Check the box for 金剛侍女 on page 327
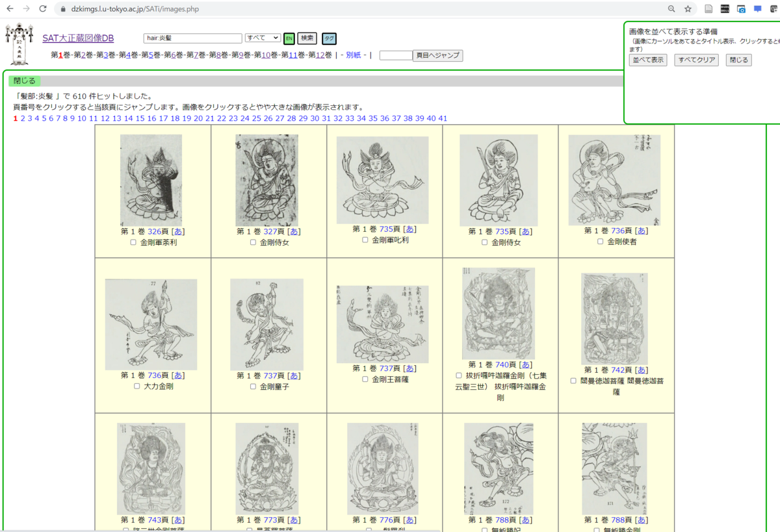 pos(253,242)
